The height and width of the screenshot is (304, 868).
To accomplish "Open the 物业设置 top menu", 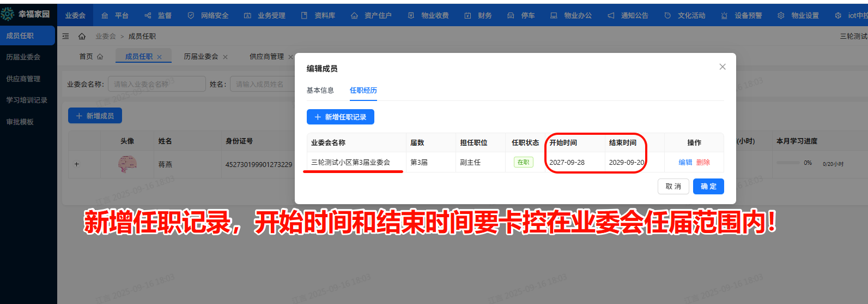I will (x=798, y=15).
